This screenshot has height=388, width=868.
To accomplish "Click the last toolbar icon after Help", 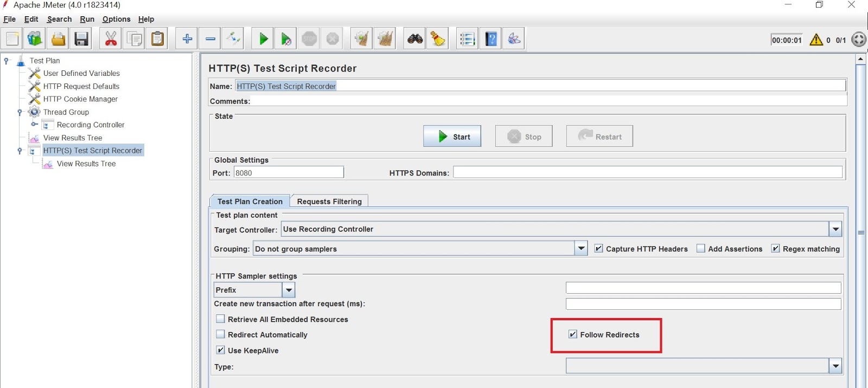I will [x=514, y=39].
